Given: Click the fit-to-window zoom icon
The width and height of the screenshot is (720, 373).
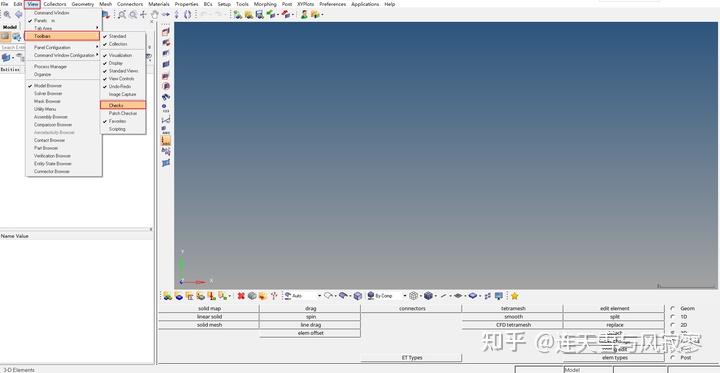Looking at the screenshot, I should coord(122,14).
